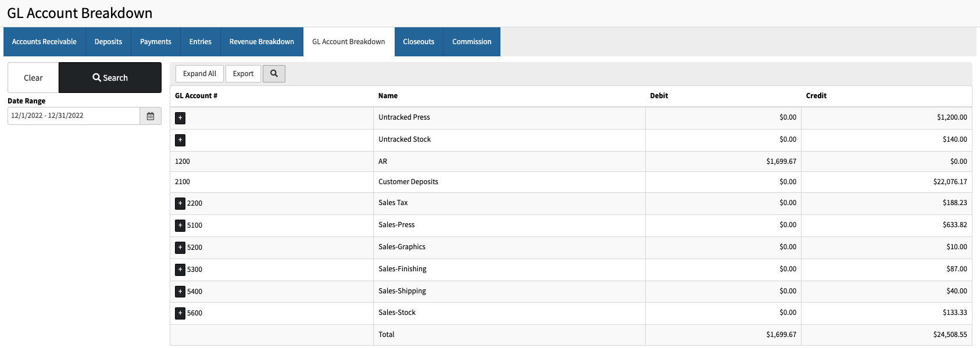Click the 1200 GL account number

tap(183, 162)
